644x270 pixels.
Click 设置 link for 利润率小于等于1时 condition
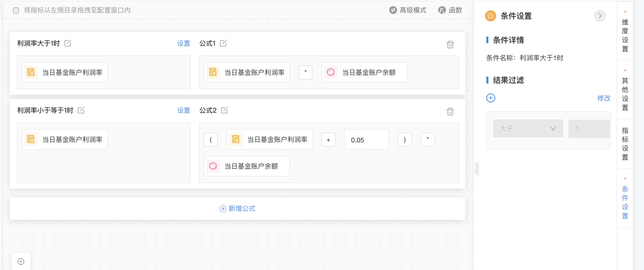coord(183,110)
